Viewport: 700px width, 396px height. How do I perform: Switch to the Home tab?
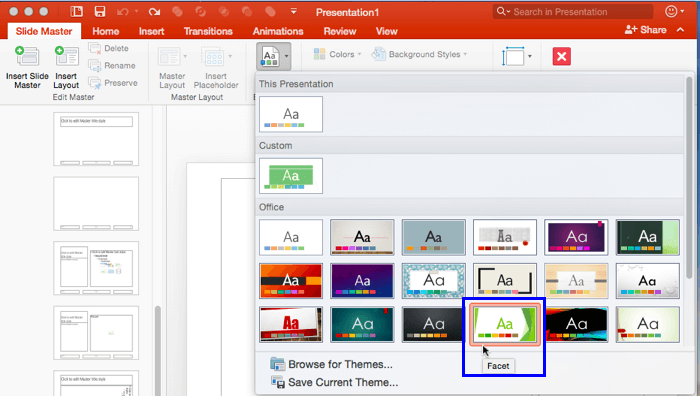click(105, 31)
